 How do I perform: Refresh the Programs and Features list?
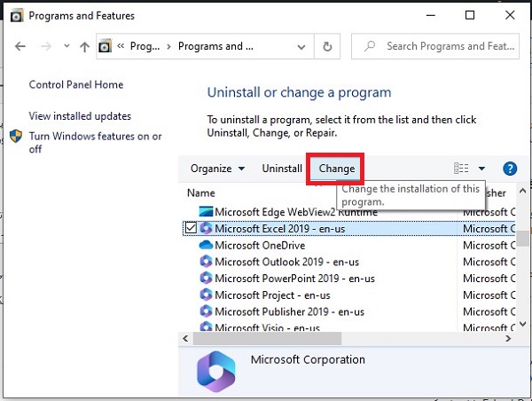tap(327, 46)
